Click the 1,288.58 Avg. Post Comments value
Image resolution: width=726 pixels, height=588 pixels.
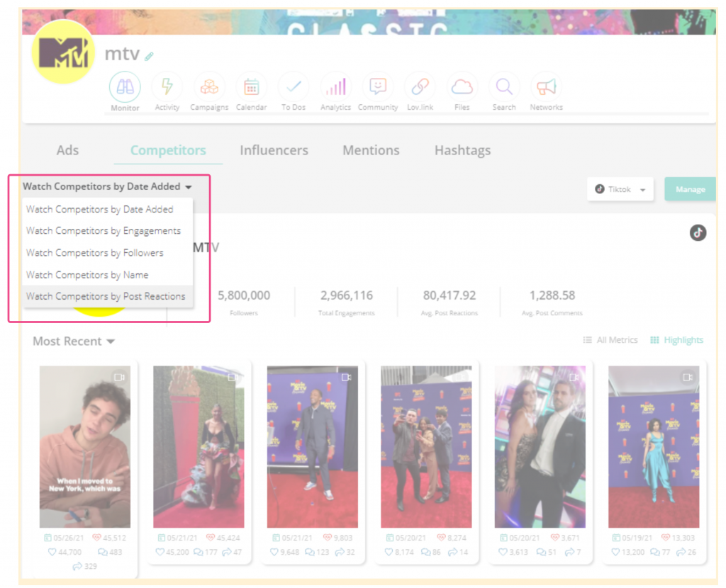point(552,295)
